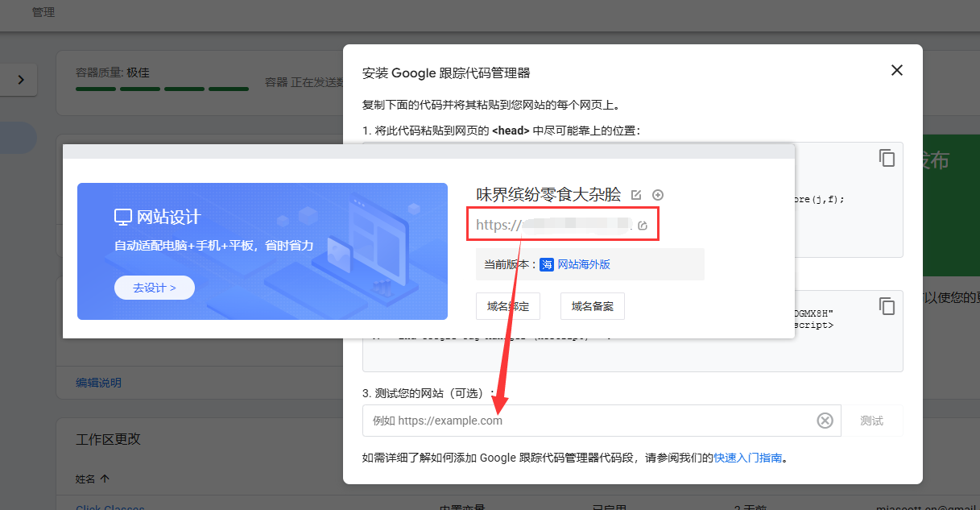Viewport: 980px width, 510px height.
Task: Open site URL via external link icon
Action: pos(643,226)
